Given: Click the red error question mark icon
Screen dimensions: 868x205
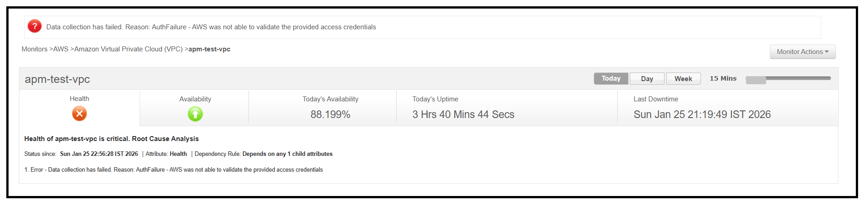Looking at the screenshot, I should click(x=35, y=27).
